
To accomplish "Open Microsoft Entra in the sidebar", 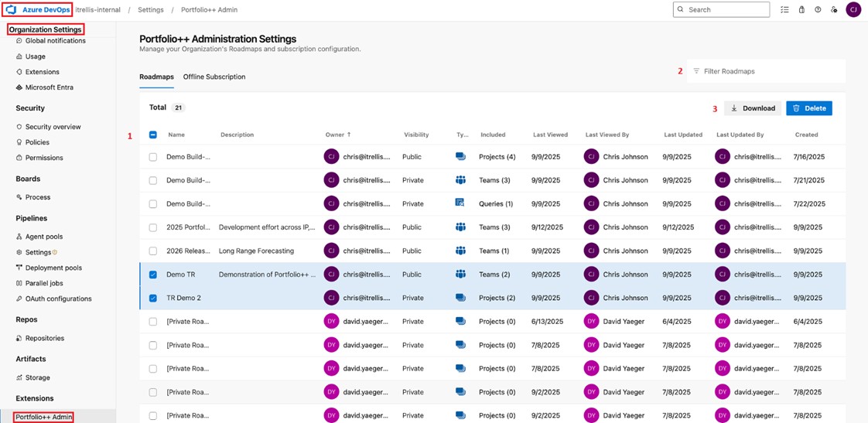I will 49,87.
